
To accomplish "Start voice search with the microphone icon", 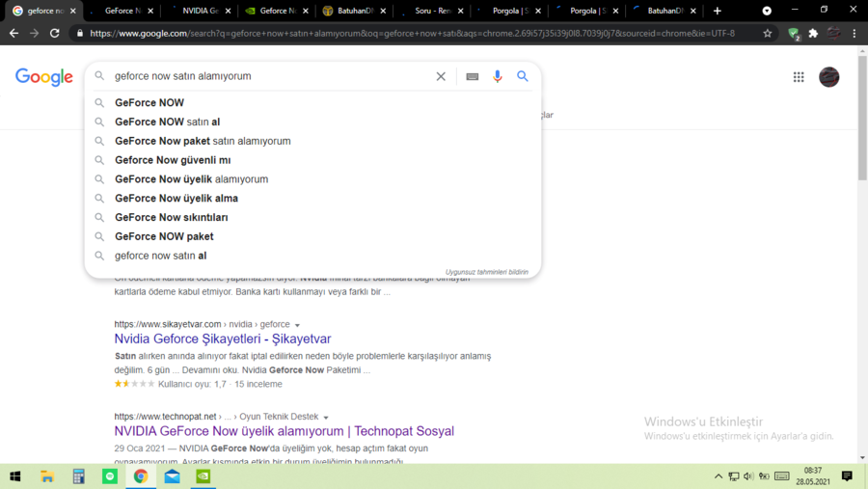I will pyautogui.click(x=497, y=76).
